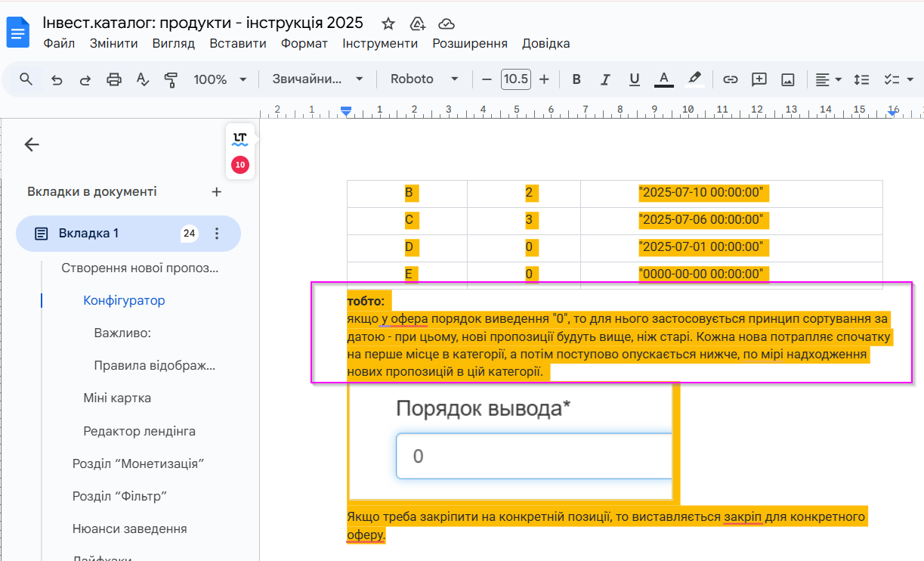The image size is (924, 561).
Task: Open the paragraph style dropdown
Action: 318,79
